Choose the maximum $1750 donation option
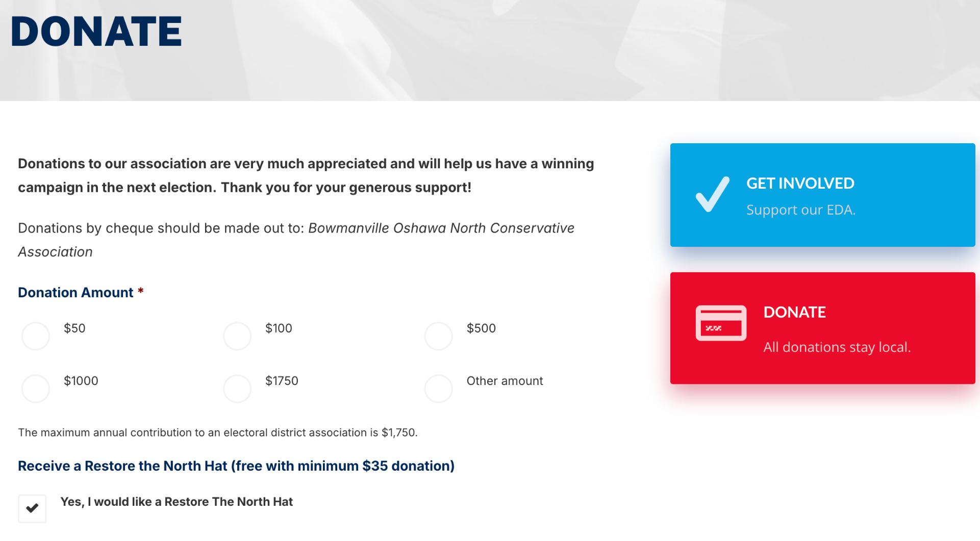This screenshot has height=541, width=980. click(x=237, y=389)
